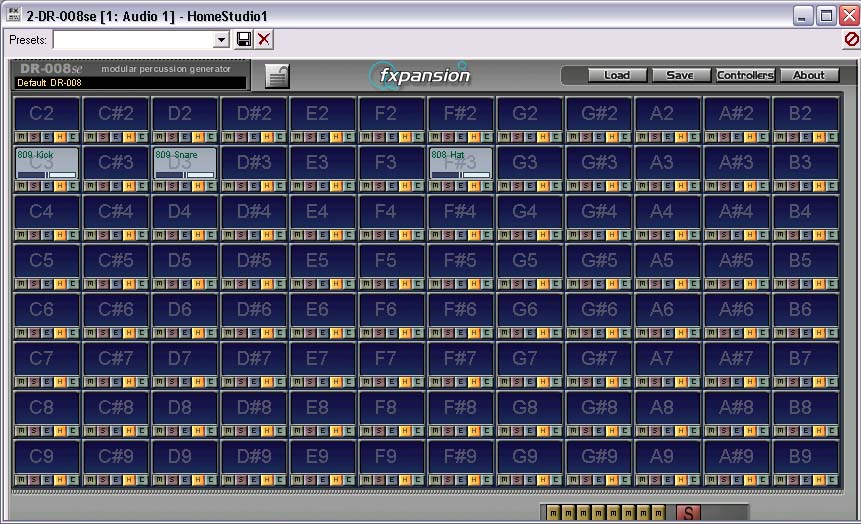The height and width of the screenshot is (524, 861).
Task: Click the FX plugin icon in title bar
Action: 14,15
